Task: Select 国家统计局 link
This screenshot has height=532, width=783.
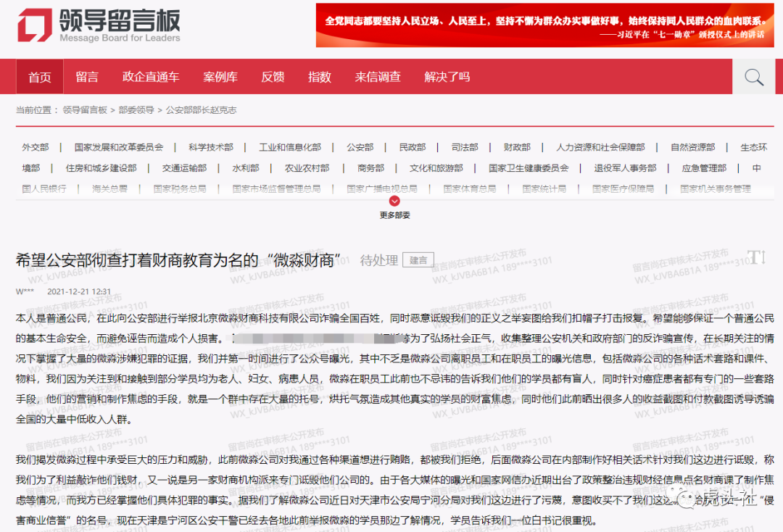Action: point(544,188)
